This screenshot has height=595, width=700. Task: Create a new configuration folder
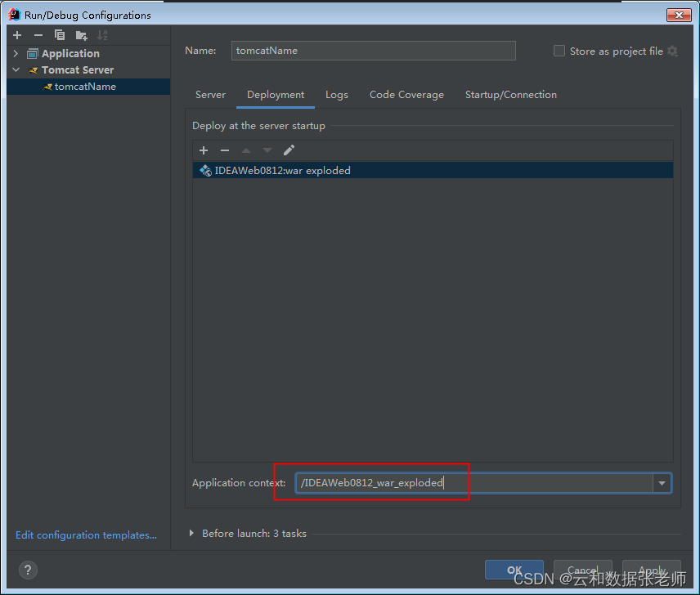[x=81, y=35]
